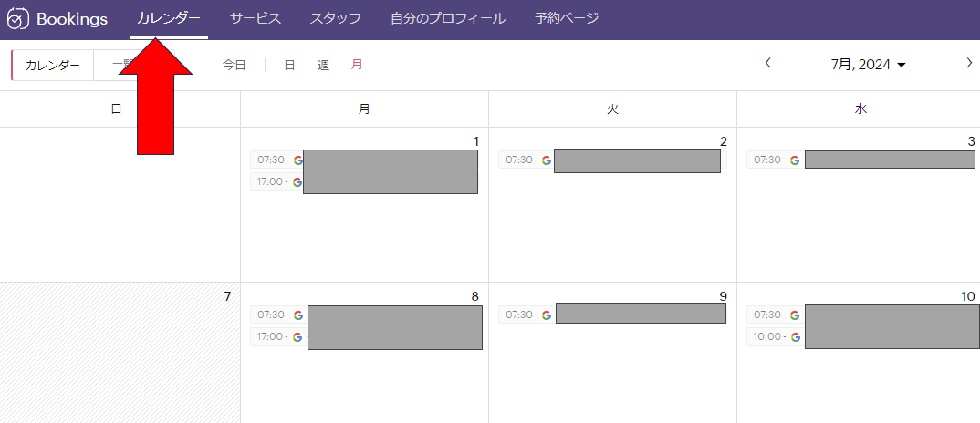The image size is (980, 423).
Task: Open the 07:30 event on July 3
Action: tap(861, 160)
